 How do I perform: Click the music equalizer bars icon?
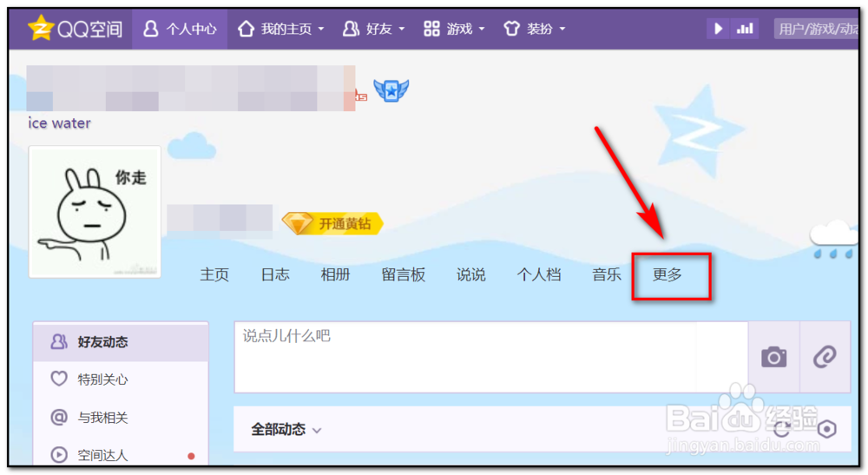pos(745,29)
